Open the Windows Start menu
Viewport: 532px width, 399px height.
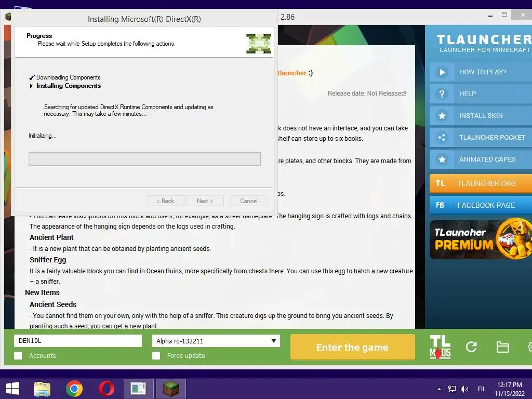(12, 389)
